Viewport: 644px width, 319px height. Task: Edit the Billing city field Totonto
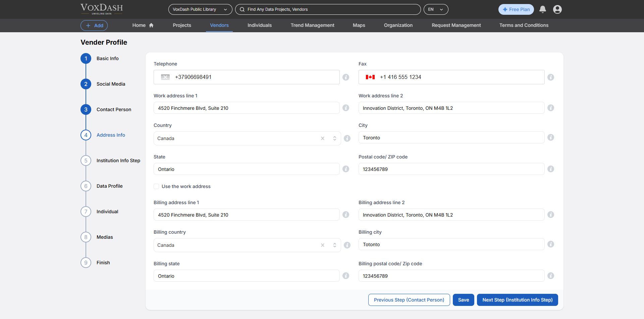(x=451, y=244)
